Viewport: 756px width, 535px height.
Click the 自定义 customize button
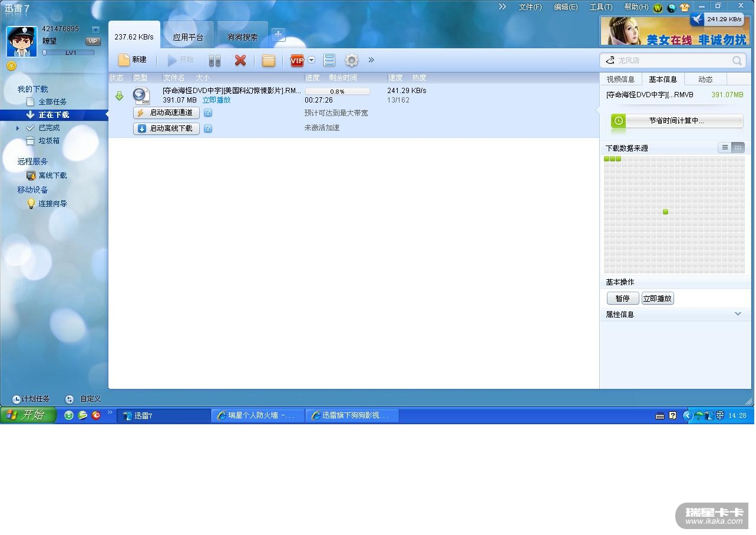coord(83,399)
